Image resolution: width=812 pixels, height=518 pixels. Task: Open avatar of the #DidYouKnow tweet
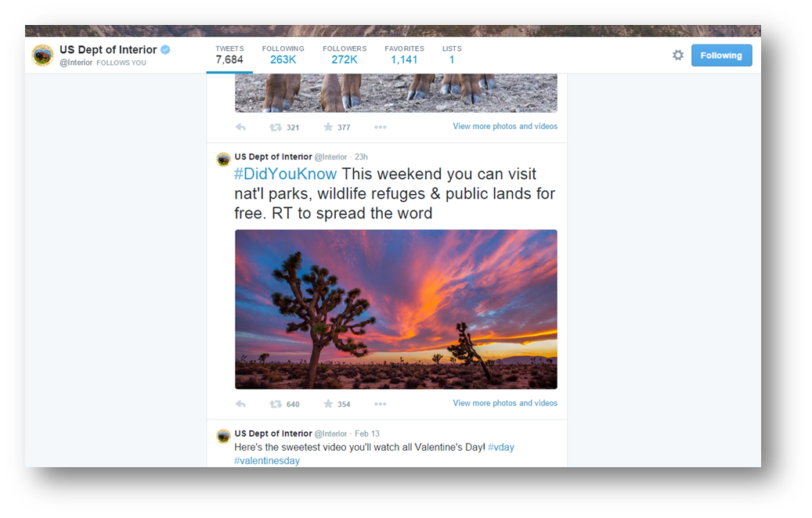223,160
